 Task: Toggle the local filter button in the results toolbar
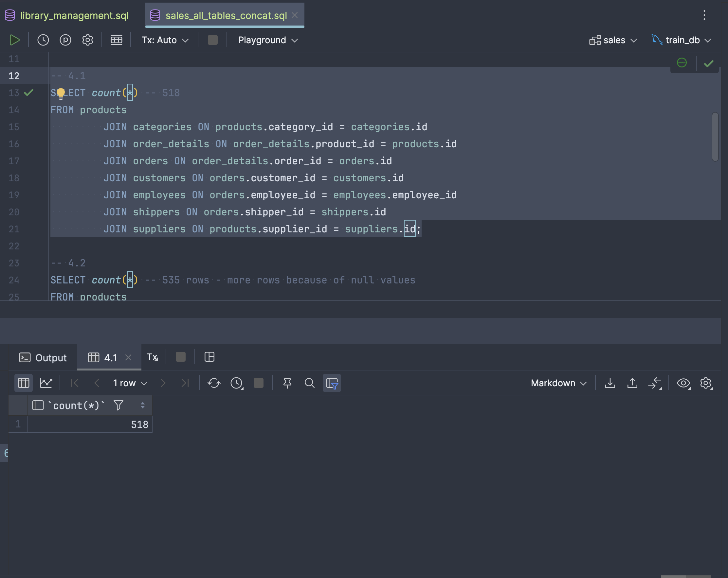pyautogui.click(x=332, y=383)
